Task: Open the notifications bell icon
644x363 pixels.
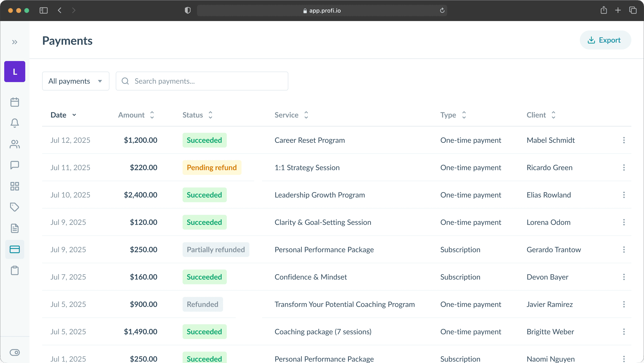Action: (15, 123)
